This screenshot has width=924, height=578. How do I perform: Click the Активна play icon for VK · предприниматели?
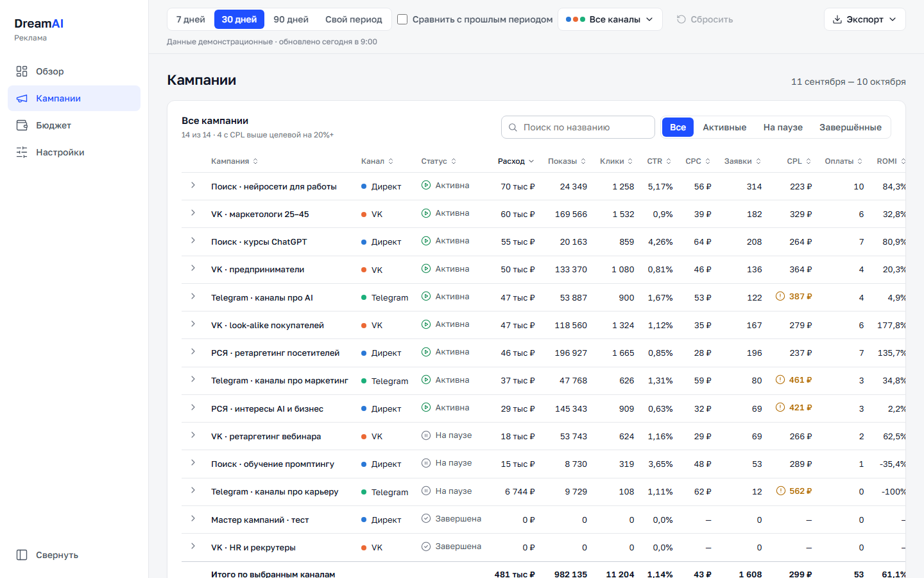[426, 268]
